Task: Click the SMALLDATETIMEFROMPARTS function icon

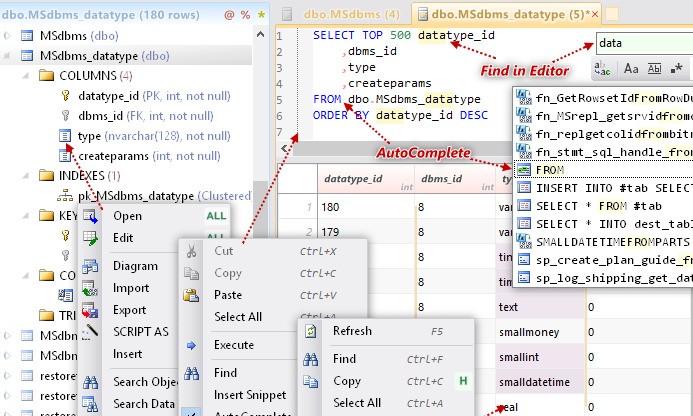Action: tap(524, 241)
